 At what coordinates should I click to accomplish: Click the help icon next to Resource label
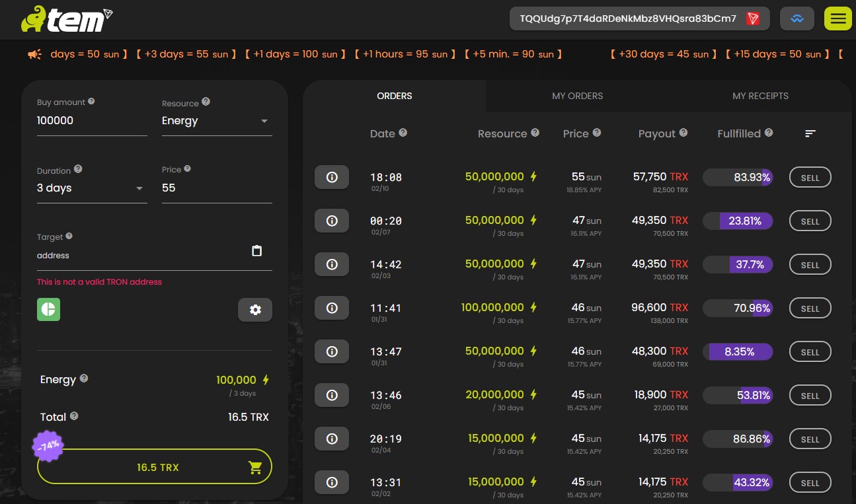(x=206, y=102)
